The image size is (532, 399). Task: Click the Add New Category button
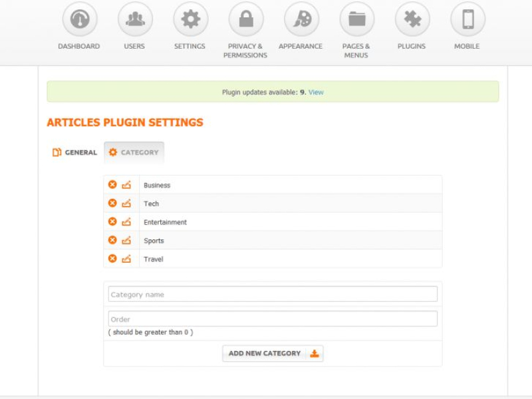(273, 354)
